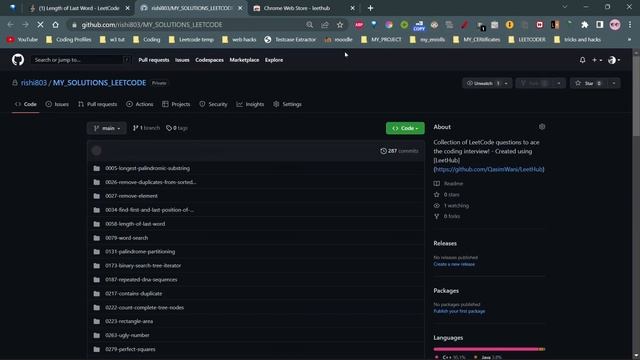640x360 pixels.
Task: Open Codespaces in top navigation
Action: coord(209,60)
